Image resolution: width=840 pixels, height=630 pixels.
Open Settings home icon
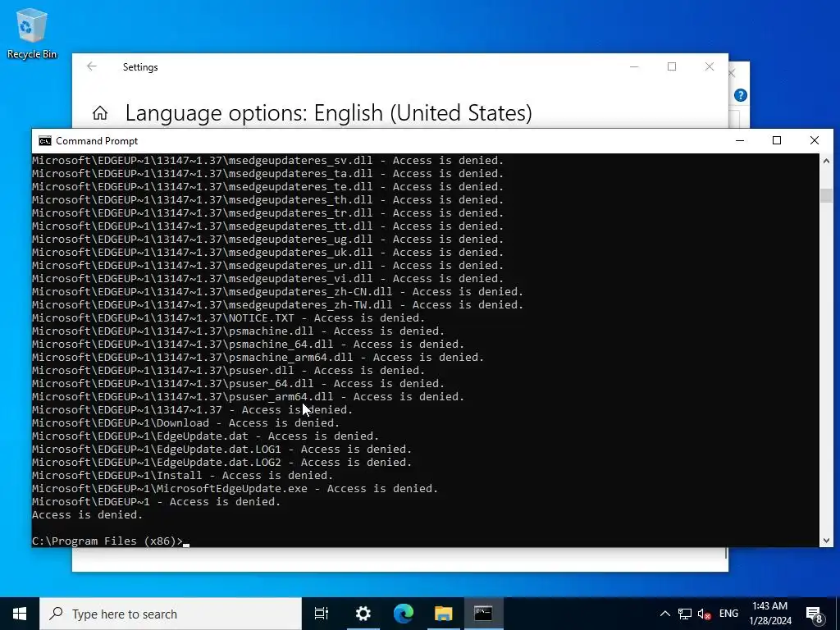click(x=99, y=113)
